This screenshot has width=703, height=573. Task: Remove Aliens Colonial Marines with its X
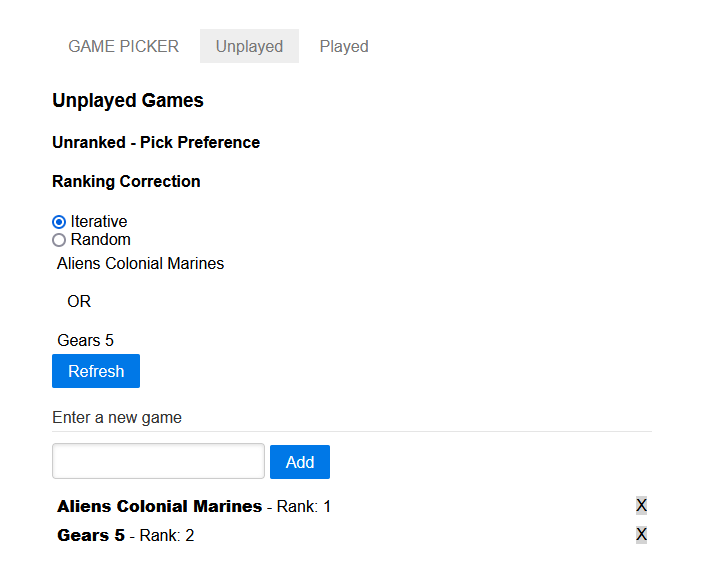pyautogui.click(x=641, y=505)
